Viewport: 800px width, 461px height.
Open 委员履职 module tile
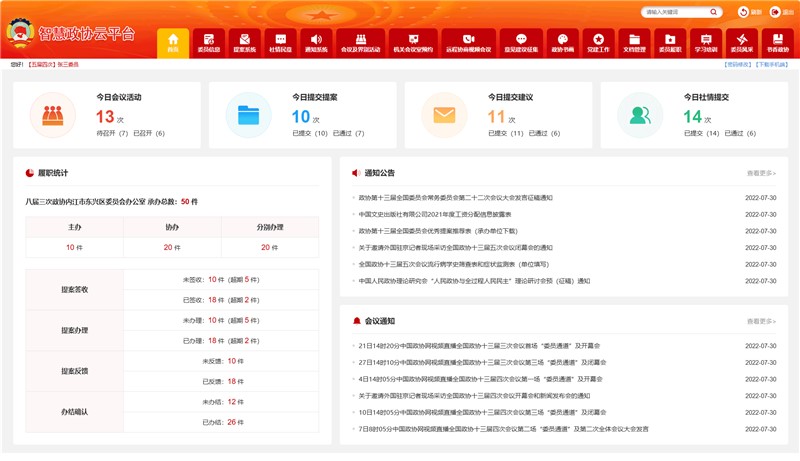pyautogui.click(x=670, y=43)
